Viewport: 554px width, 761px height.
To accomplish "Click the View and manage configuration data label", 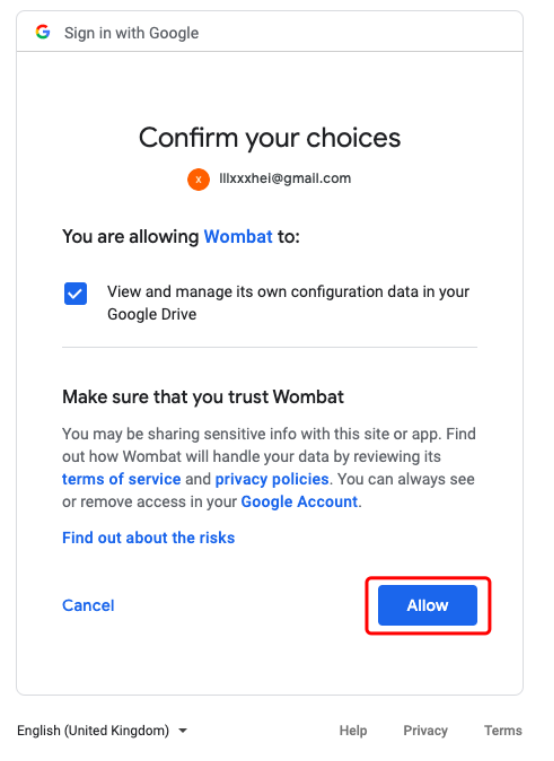I will tap(288, 303).
